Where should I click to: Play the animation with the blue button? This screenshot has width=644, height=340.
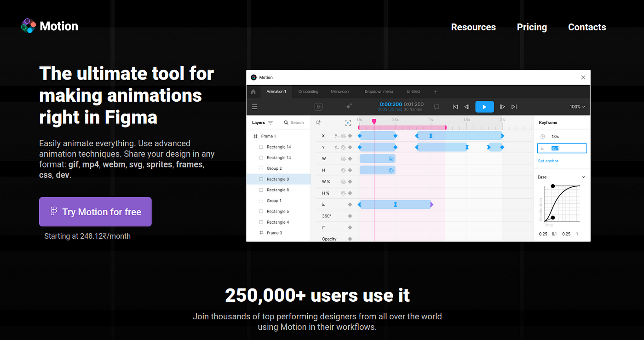click(x=484, y=107)
